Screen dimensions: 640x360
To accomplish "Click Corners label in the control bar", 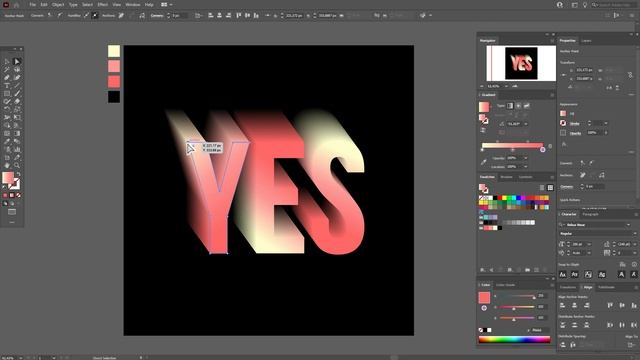I will point(157,16).
